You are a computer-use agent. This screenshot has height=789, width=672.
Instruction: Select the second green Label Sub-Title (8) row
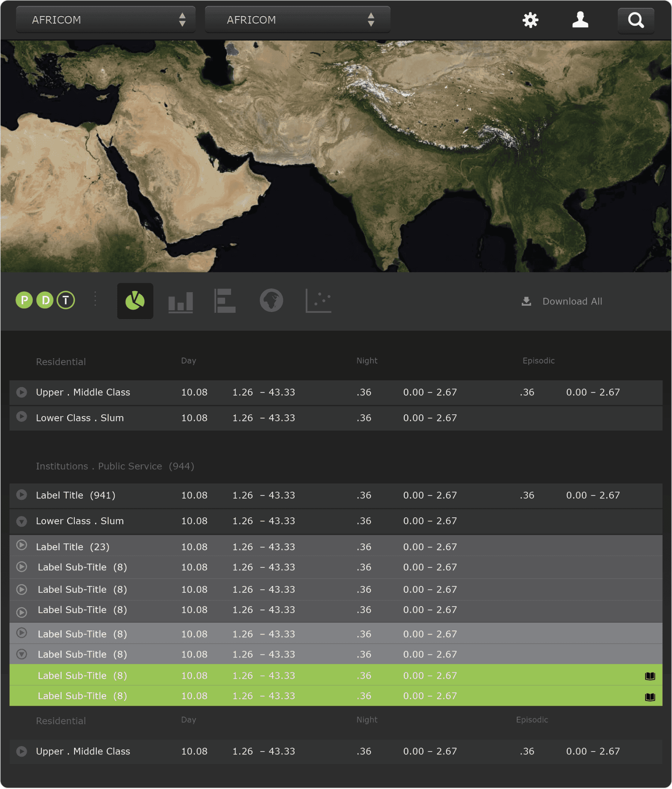(x=336, y=696)
